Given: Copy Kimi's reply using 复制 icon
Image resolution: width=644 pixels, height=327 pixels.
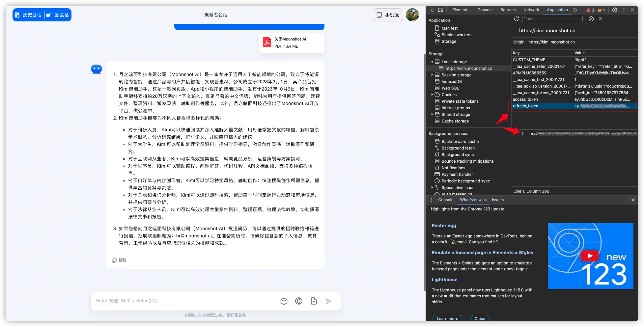Looking at the screenshot, I should (114, 260).
